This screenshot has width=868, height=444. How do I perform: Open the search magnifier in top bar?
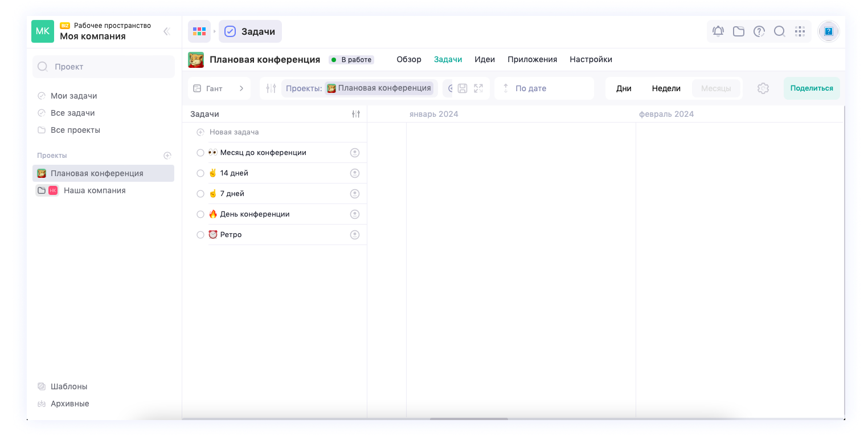point(780,31)
